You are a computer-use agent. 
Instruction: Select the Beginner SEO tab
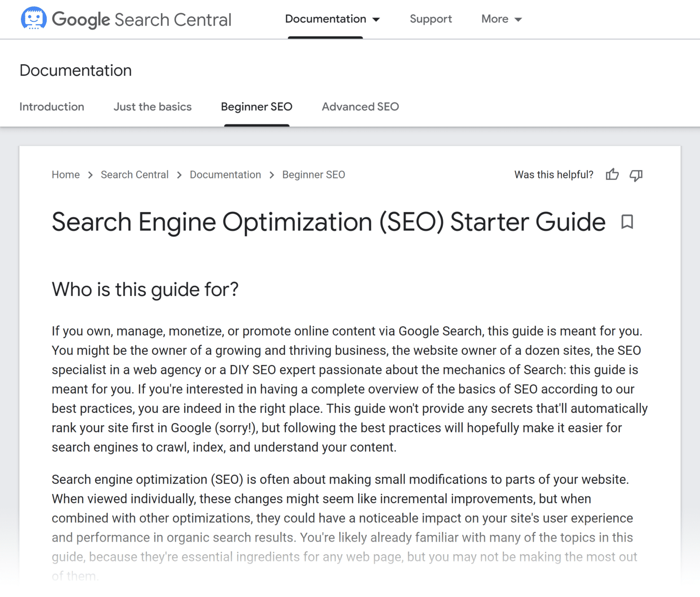pos(256,106)
